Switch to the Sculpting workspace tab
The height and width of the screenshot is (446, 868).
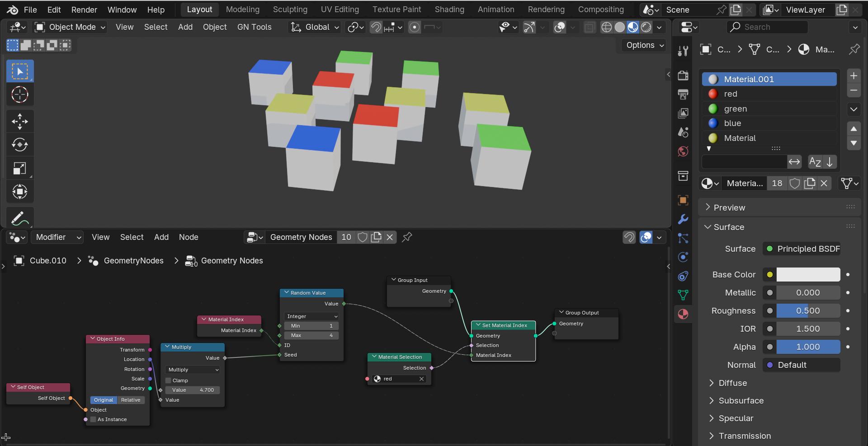(x=290, y=9)
